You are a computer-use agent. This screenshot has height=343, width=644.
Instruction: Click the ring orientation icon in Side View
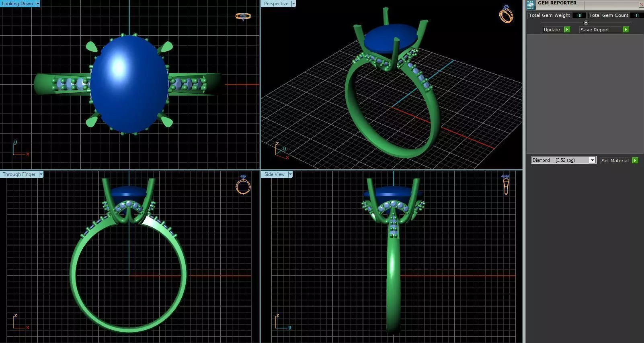(506, 185)
